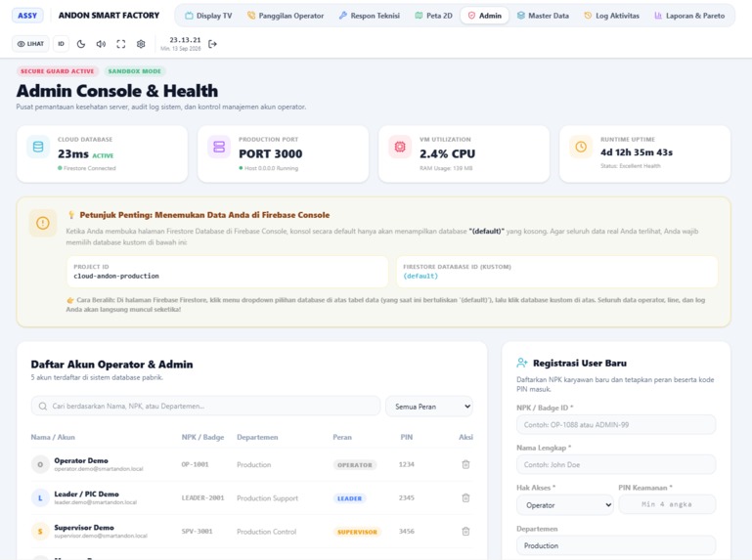The width and height of the screenshot is (752, 560).
Task: Click the clock time 23.13.21
Action: click(x=185, y=40)
